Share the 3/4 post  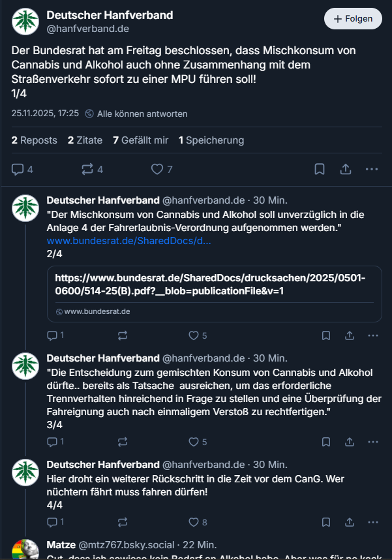(350, 442)
